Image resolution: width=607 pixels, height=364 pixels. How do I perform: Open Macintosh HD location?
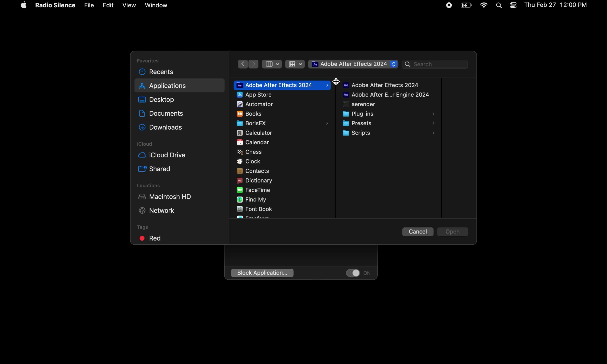pos(170,197)
